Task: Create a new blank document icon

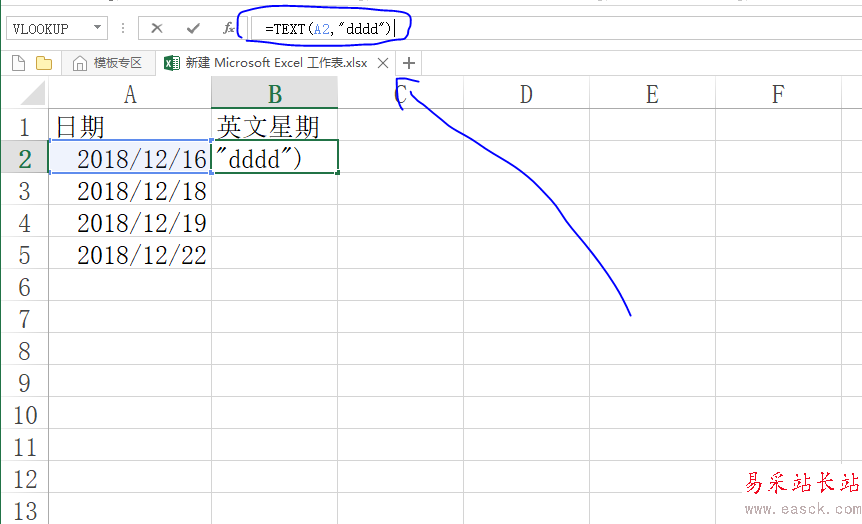Action: coord(18,63)
